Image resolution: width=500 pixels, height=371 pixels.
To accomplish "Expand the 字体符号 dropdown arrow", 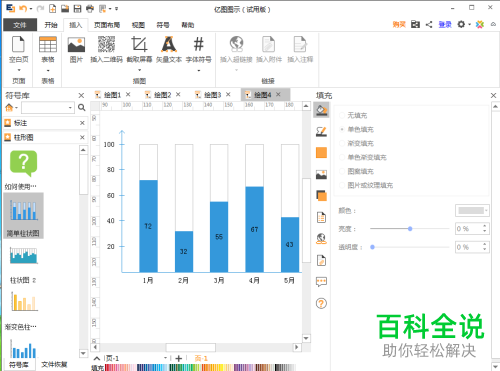I will [x=199, y=70].
